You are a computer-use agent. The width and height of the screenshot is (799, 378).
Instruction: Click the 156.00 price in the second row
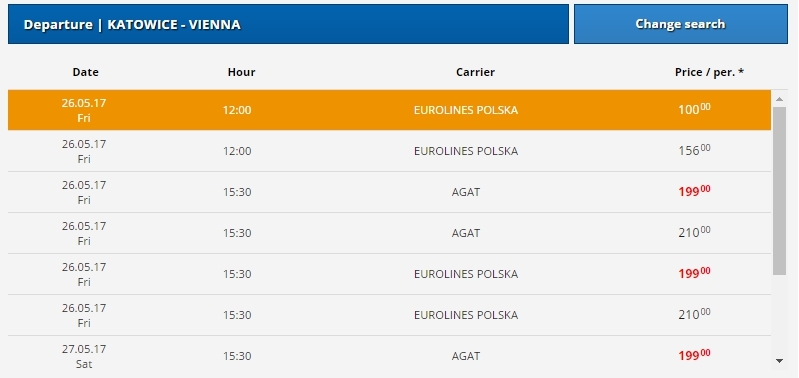click(694, 150)
